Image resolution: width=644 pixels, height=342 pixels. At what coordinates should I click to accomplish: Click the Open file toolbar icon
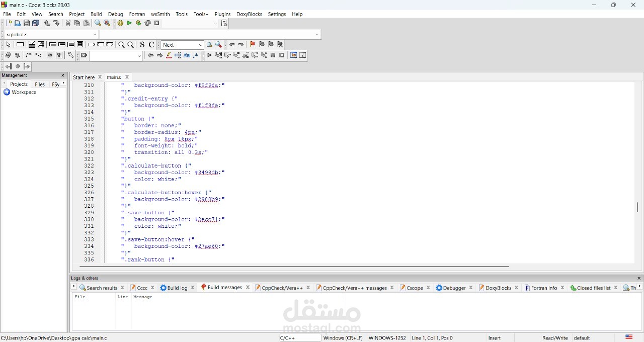click(x=18, y=23)
